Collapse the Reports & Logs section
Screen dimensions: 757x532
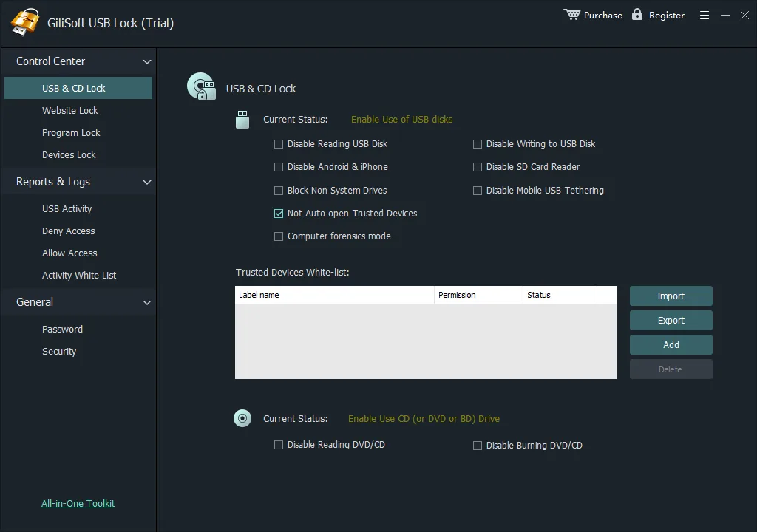tap(147, 182)
